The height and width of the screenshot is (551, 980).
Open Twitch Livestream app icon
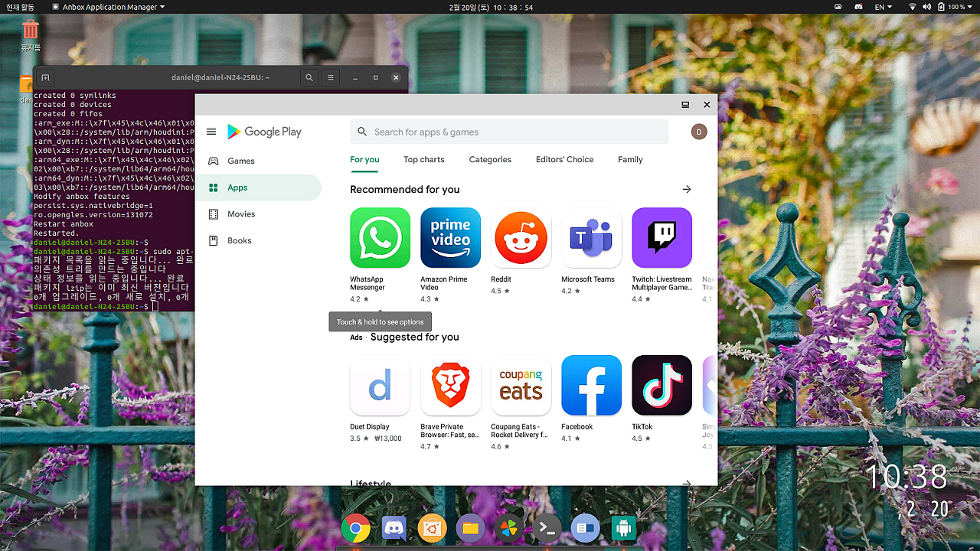pos(661,238)
